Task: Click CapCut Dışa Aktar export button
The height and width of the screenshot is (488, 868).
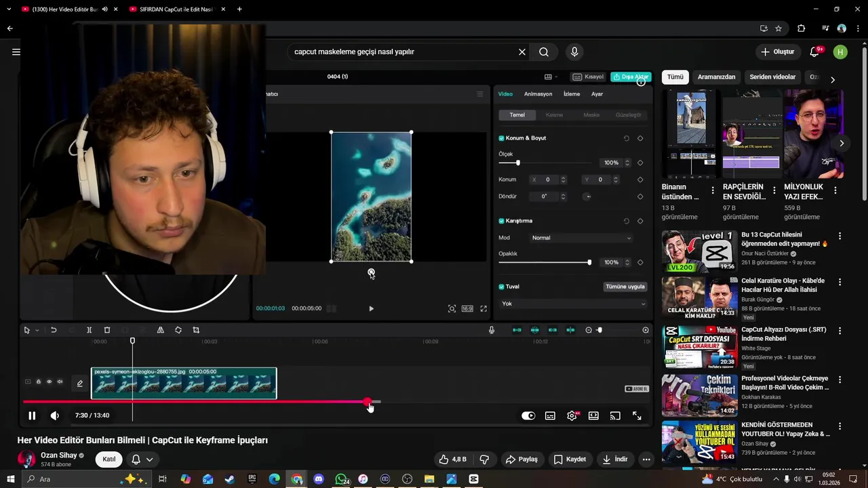Action: [631, 77]
